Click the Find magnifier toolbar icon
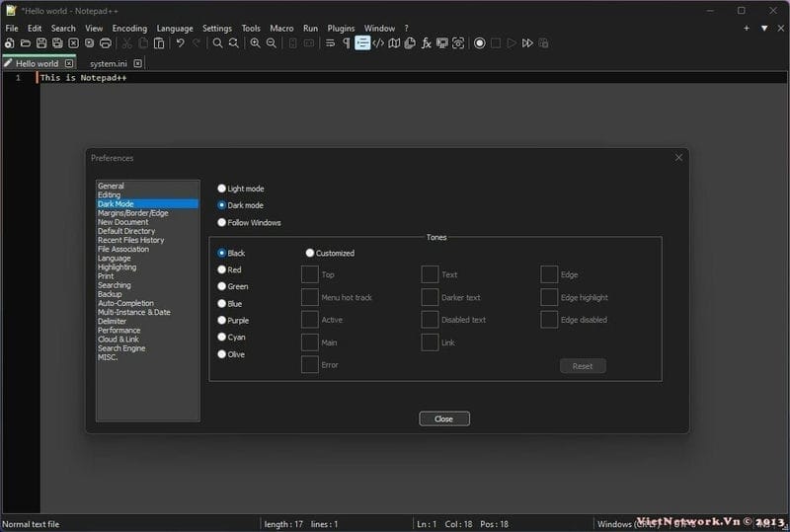790x532 pixels. [x=217, y=43]
